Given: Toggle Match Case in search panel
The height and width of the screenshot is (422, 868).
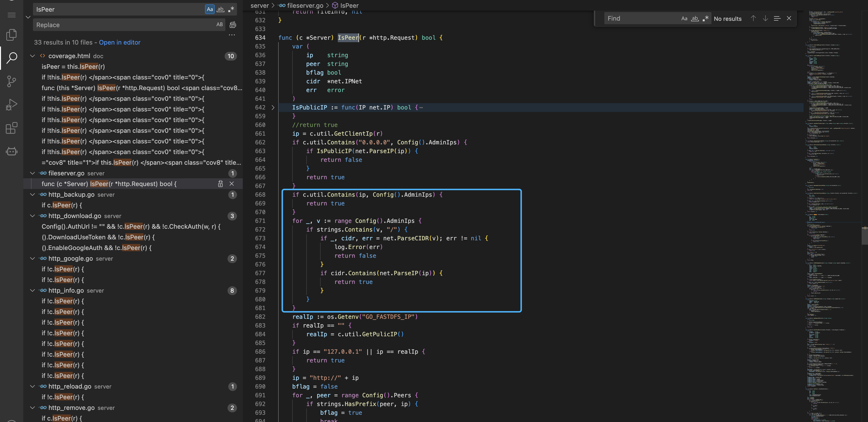Looking at the screenshot, I should (210, 9).
